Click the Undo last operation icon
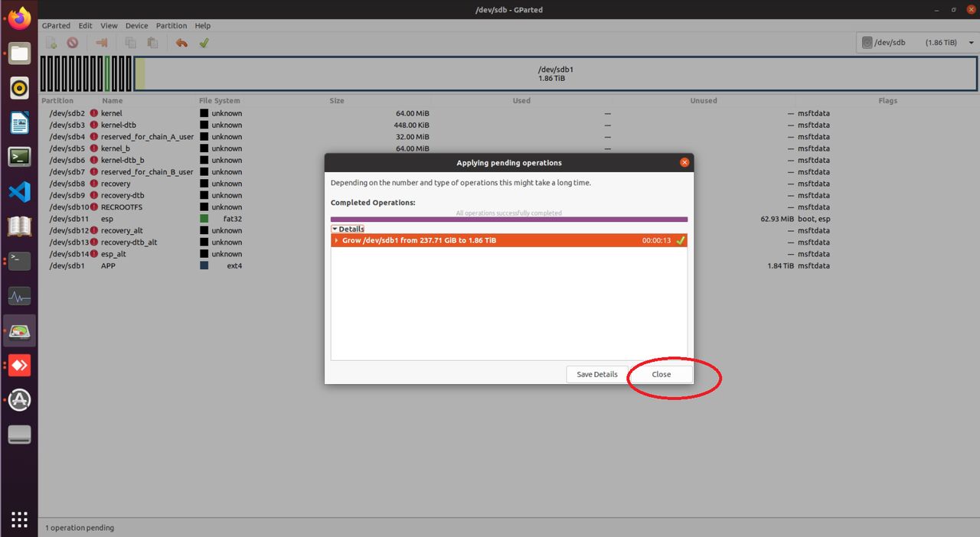 (181, 43)
